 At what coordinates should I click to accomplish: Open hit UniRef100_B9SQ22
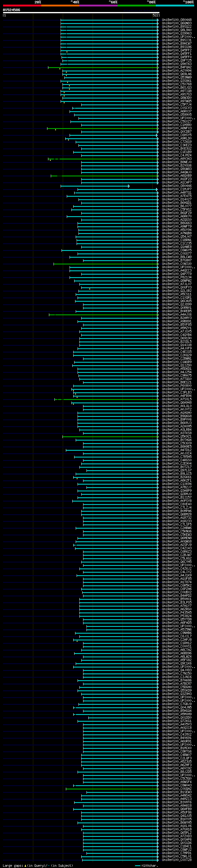(x=177, y=26)
